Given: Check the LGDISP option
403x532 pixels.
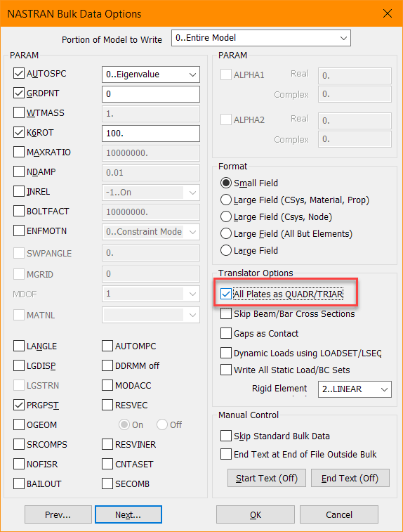Looking at the screenshot, I should point(19,365).
